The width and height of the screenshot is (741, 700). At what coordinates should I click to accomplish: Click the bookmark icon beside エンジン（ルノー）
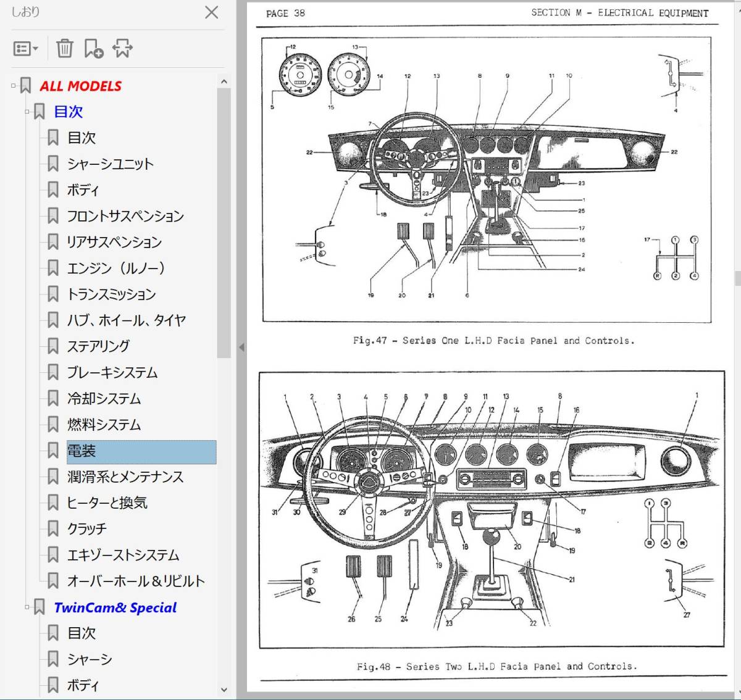coord(53,268)
